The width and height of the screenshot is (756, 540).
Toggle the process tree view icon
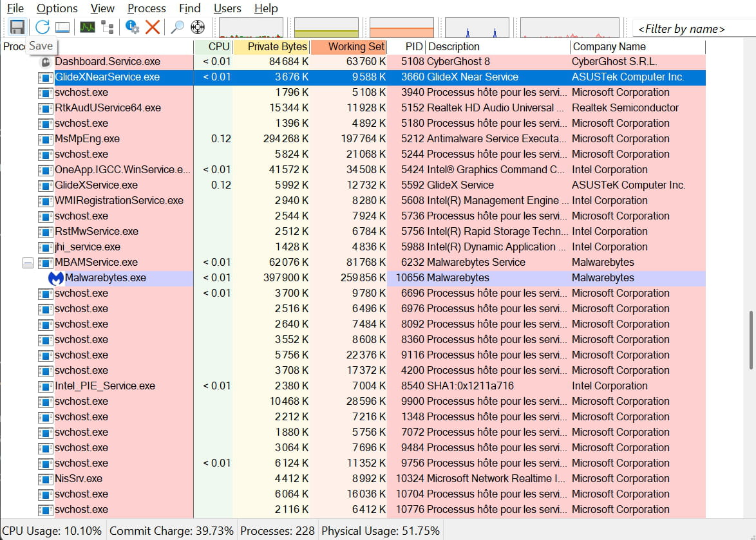(x=107, y=27)
